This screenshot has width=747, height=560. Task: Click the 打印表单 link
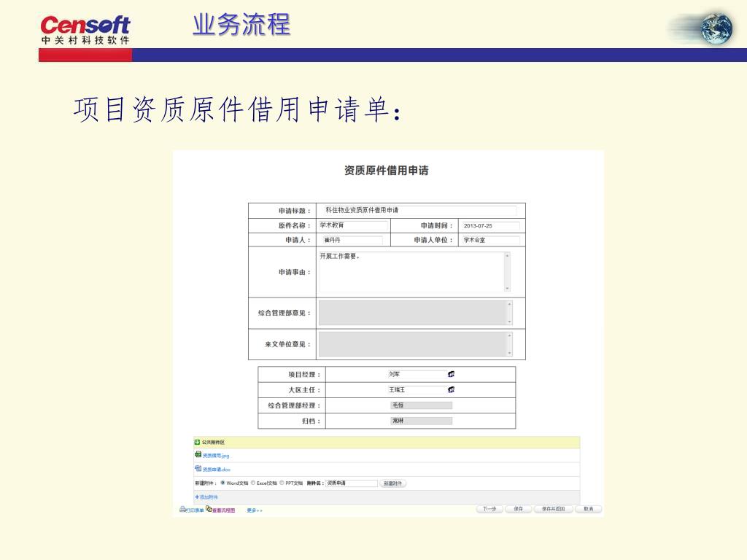[195, 510]
